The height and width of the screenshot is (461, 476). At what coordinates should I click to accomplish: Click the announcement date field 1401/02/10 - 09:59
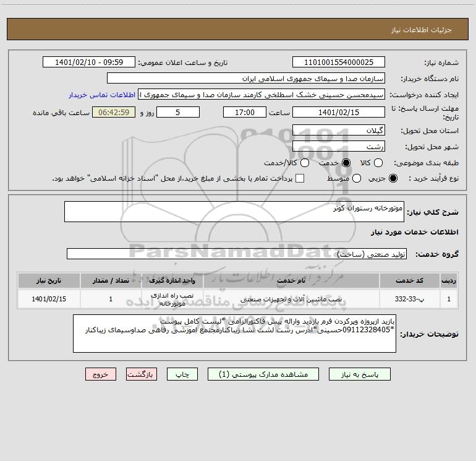click(x=89, y=62)
